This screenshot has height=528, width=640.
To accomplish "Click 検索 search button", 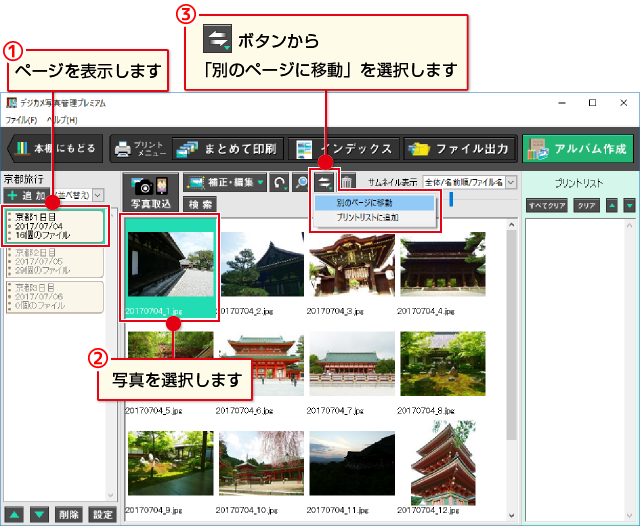I will click(200, 204).
